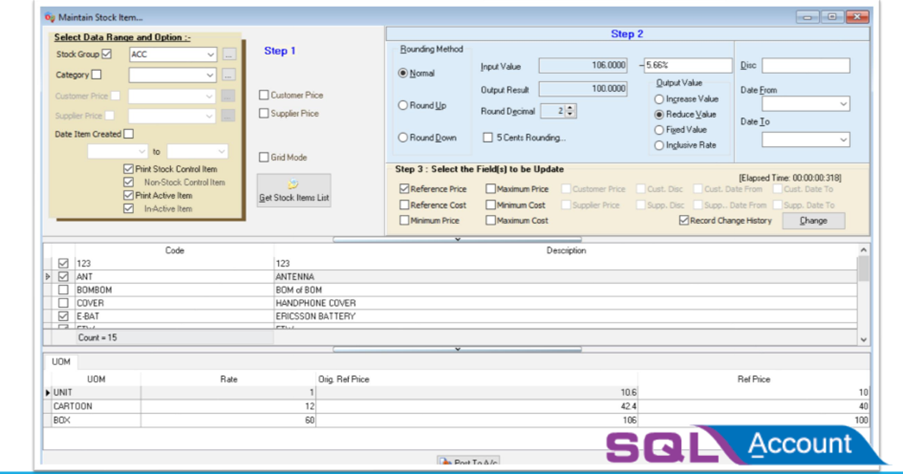The width and height of the screenshot is (903, 474).
Task: Open the Stock Group browse ellipsis button
Action: [x=229, y=54]
